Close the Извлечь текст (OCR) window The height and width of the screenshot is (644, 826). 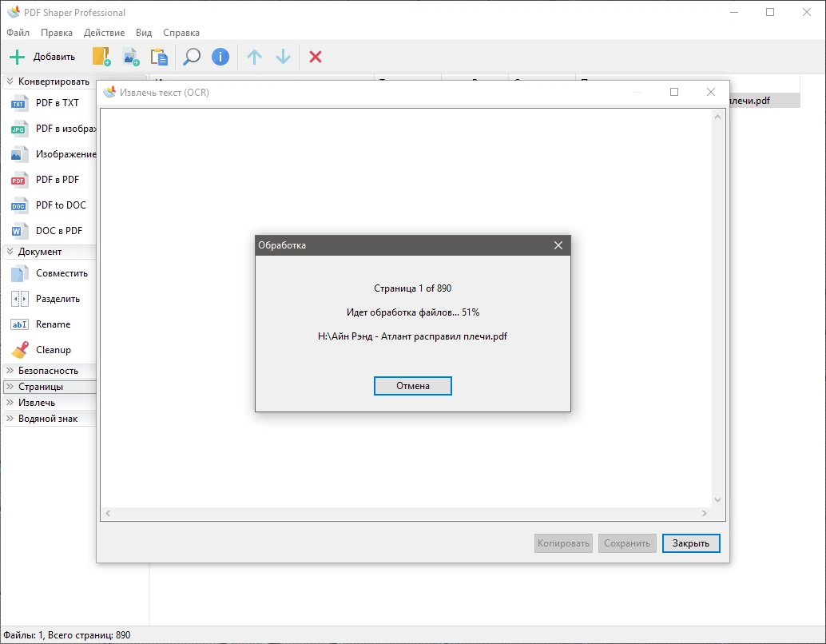pos(711,92)
